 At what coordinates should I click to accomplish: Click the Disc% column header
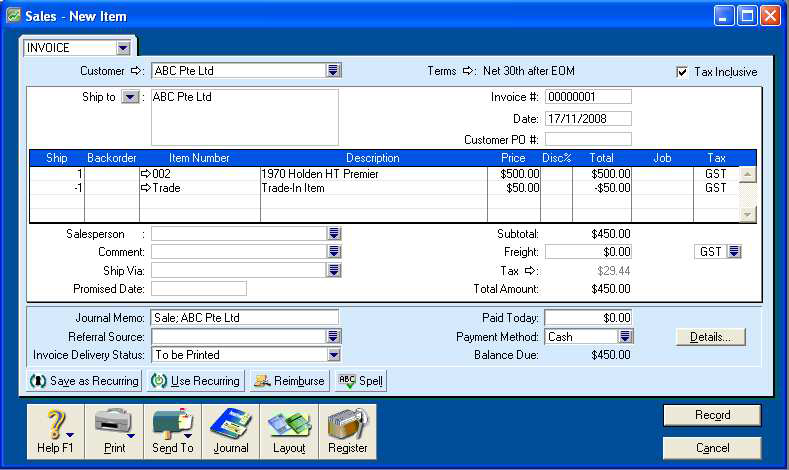click(x=557, y=158)
